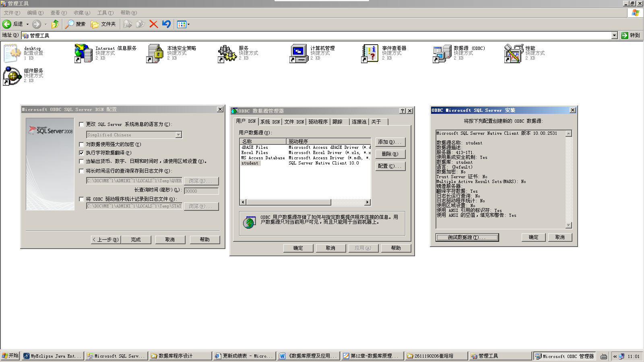The height and width of the screenshot is (362, 644).
Task: Click horizontal scrollbar in user data source list
Action: tap(305, 202)
